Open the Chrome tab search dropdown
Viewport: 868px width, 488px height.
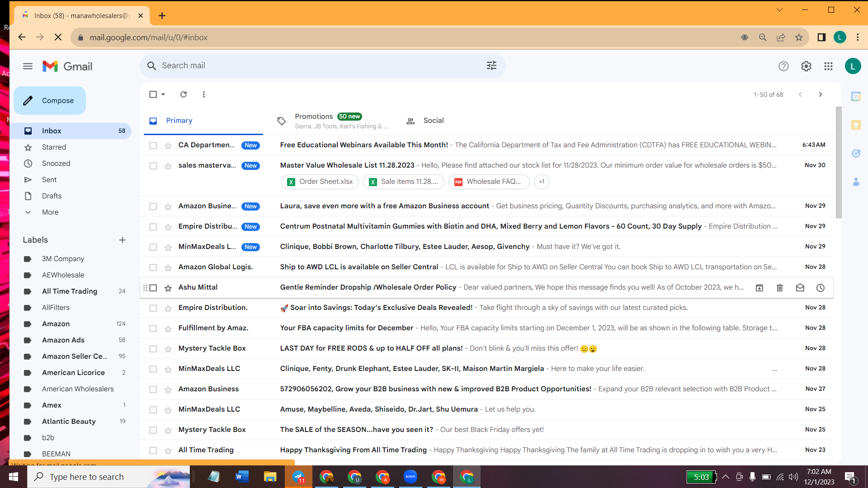coord(779,10)
